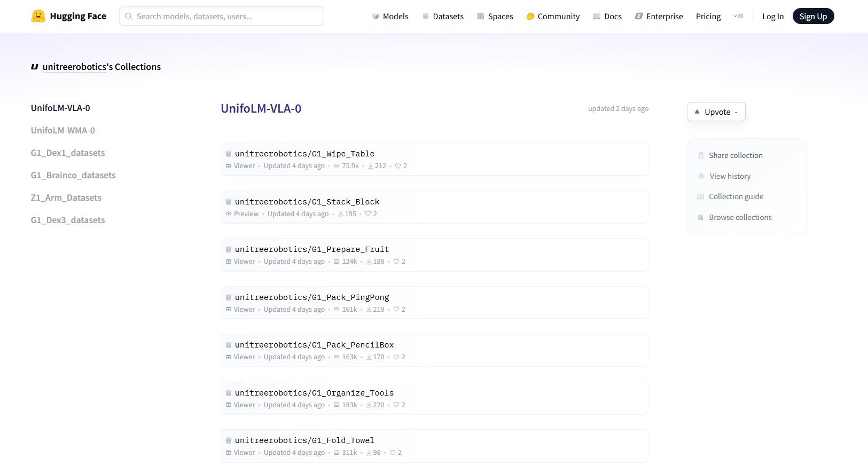Click the Collection guide book icon
Screen dimensions: 868x466
700,196
